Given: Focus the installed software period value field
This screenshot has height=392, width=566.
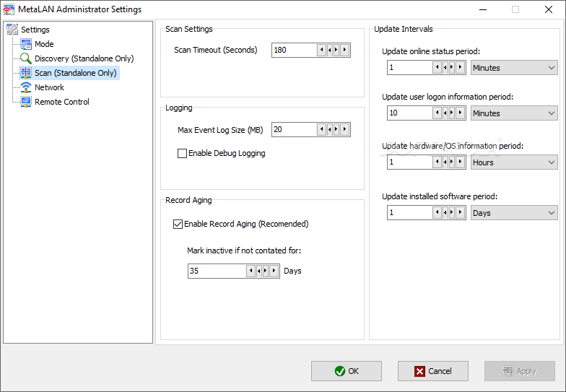Looking at the screenshot, I should [x=410, y=212].
